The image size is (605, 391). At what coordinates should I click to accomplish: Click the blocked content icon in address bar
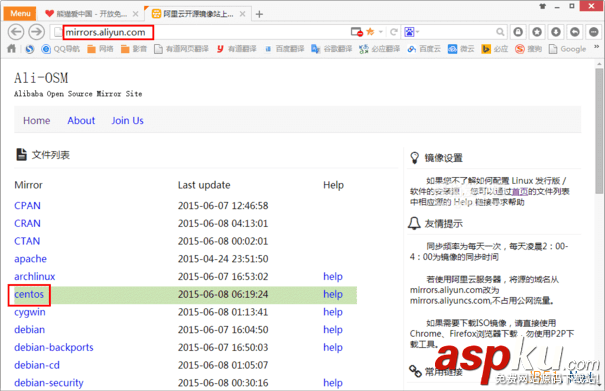(357, 32)
